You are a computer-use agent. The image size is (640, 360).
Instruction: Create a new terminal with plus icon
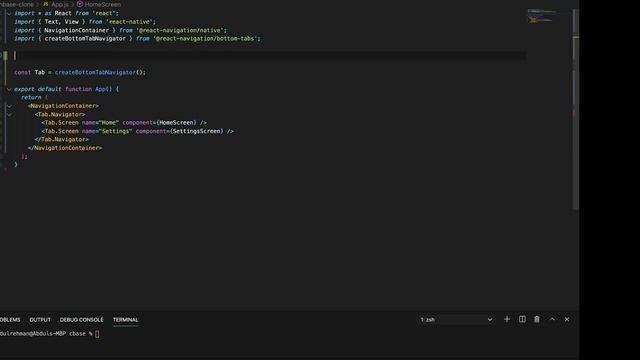click(x=507, y=320)
